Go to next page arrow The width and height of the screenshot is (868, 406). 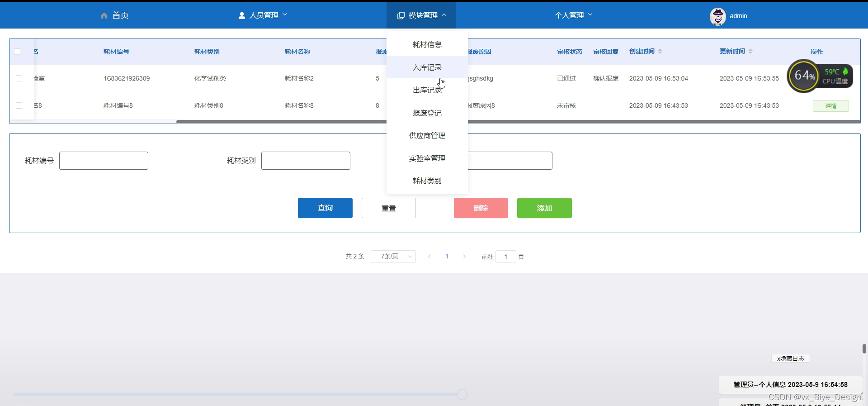(464, 256)
